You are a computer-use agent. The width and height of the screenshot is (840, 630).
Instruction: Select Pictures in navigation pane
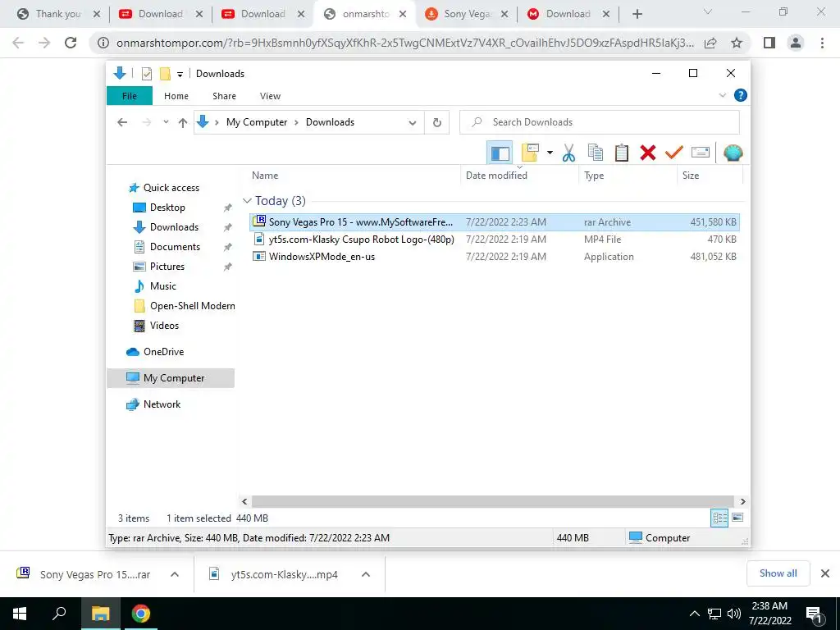tap(167, 267)
